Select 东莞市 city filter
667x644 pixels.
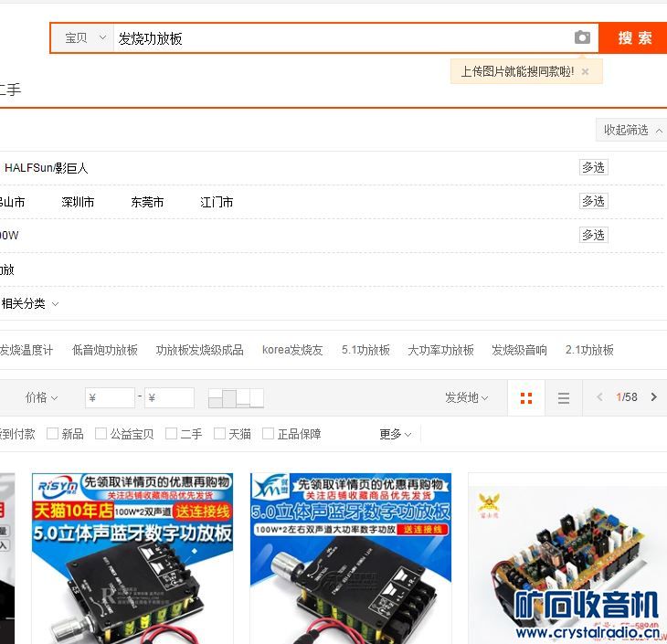pos(147,202)
